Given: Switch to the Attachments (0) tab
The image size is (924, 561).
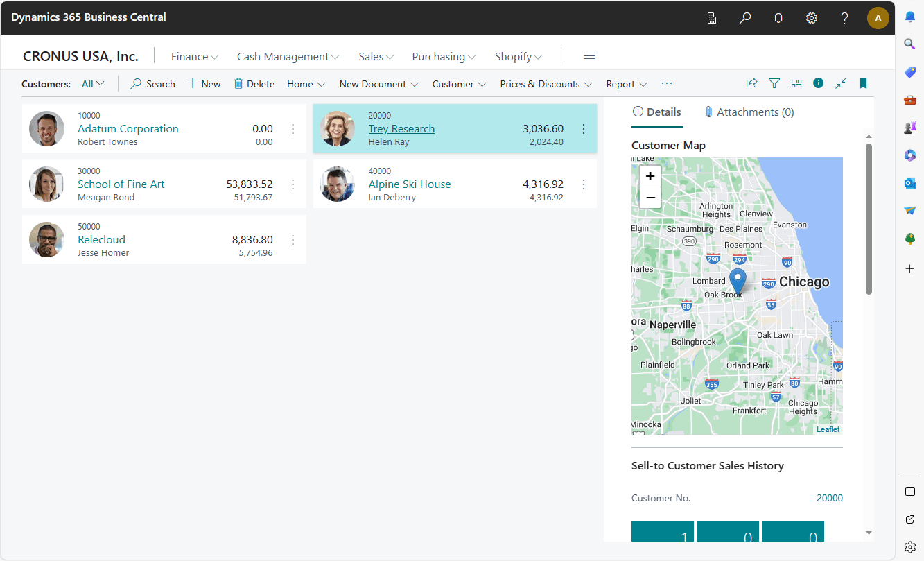Looking at the screenshot, I should (x=749, y=112).
